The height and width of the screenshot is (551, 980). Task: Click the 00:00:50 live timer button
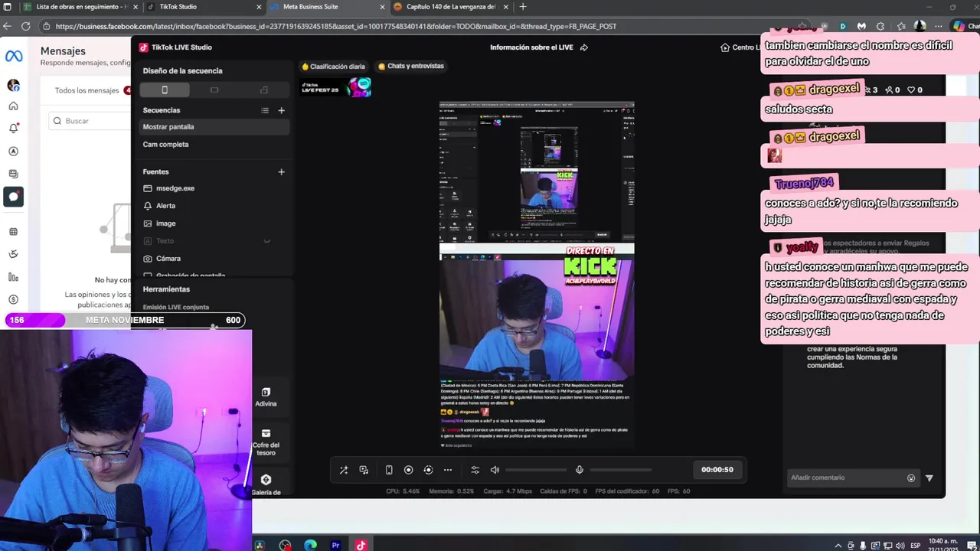[717, 470]
